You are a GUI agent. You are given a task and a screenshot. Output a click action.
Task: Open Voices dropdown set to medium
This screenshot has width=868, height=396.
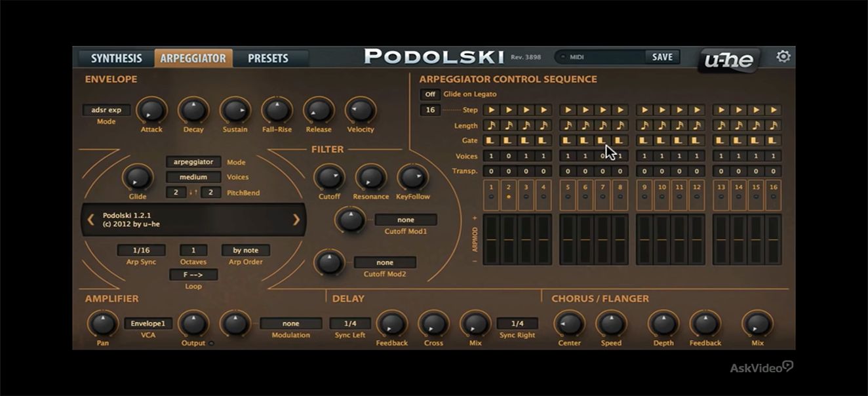click(x=193, y=177)
